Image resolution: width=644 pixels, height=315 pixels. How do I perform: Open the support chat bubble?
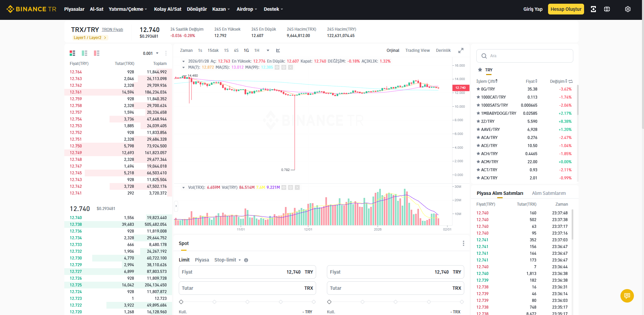point(627,296)
